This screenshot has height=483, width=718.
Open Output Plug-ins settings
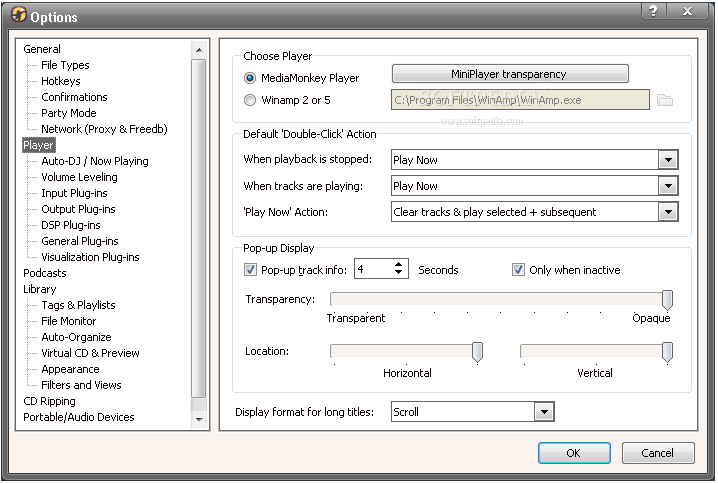pos(78,209)
